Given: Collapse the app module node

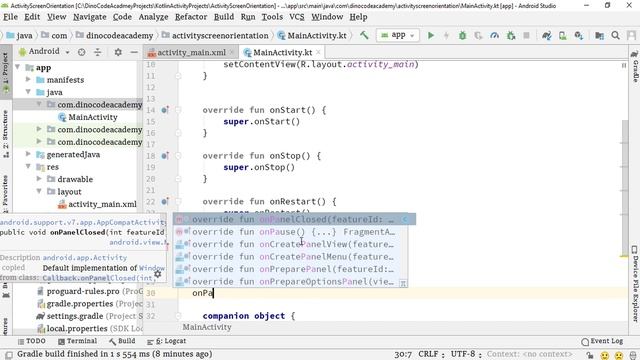Looking at the screenshot, I should 18,67.
